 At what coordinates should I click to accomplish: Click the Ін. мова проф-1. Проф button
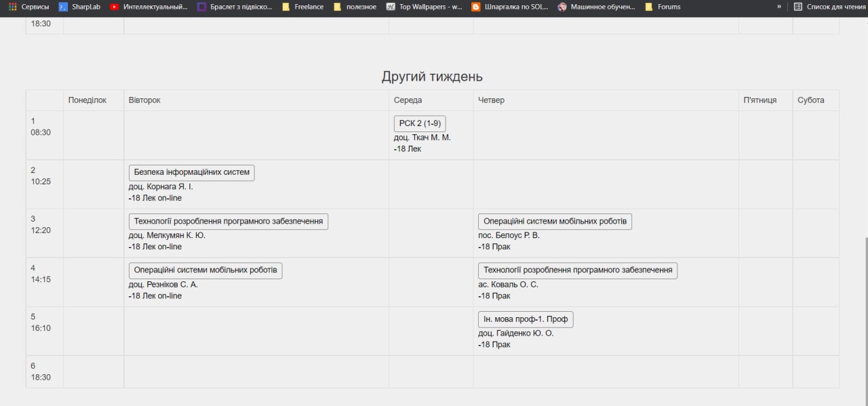tap(526, 319)
